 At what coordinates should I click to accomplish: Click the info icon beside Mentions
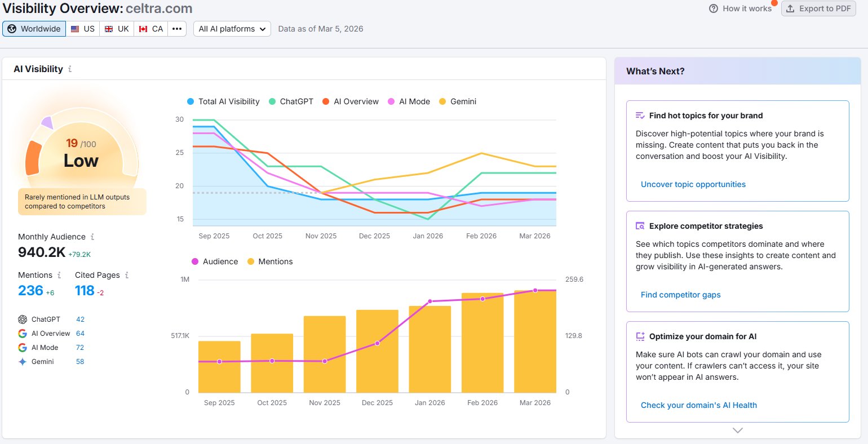tap(59, 275)
